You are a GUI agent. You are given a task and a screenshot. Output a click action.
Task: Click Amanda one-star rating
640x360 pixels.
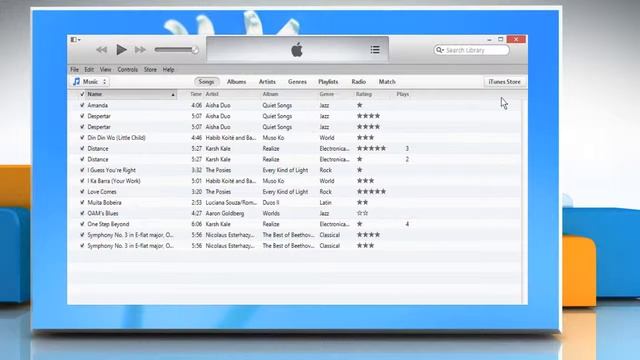(360, 105)
